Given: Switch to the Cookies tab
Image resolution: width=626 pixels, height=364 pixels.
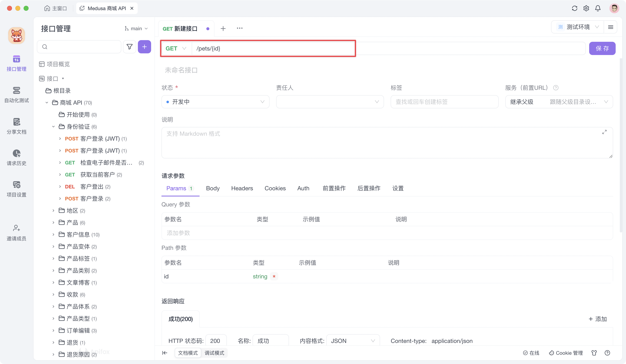Looking at the screenshot, I should pos(275,188).
